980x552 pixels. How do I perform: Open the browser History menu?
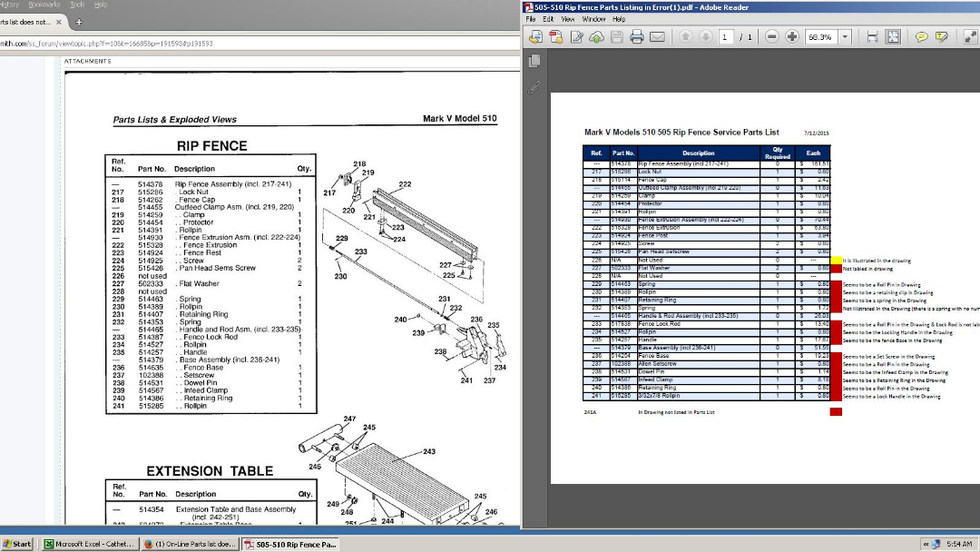coord(9,5)
